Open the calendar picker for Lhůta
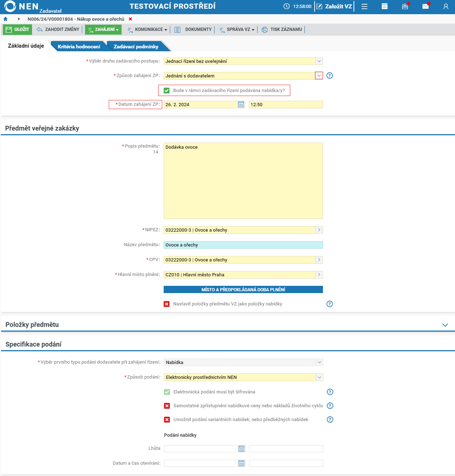The height and width of the screenshot is (476, 455). pyautogui.click(x=242, y=449)
